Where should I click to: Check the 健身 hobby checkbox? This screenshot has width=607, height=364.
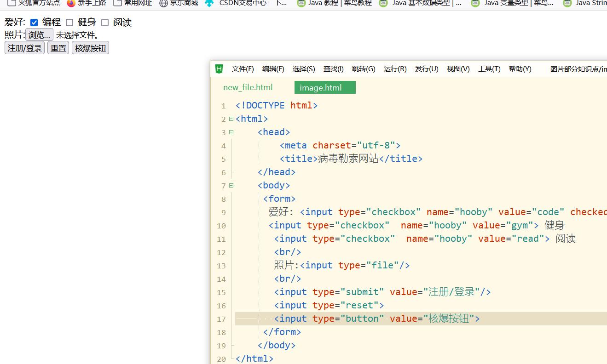(x=69, y=23)
